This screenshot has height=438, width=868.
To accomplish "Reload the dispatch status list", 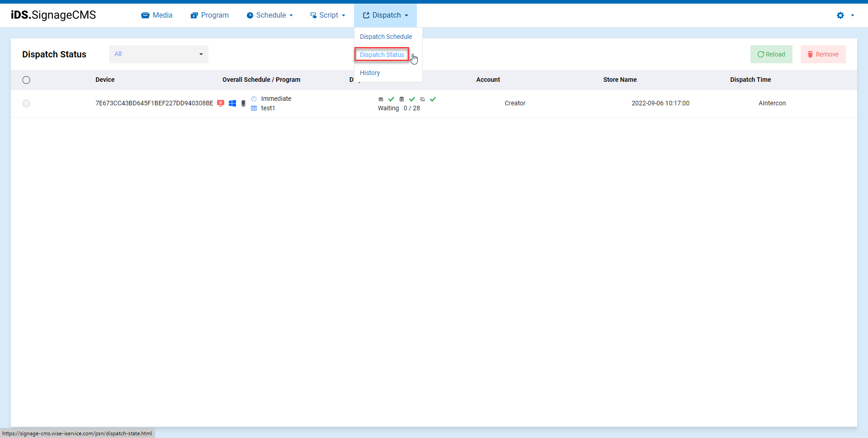I will click(771, 54).
